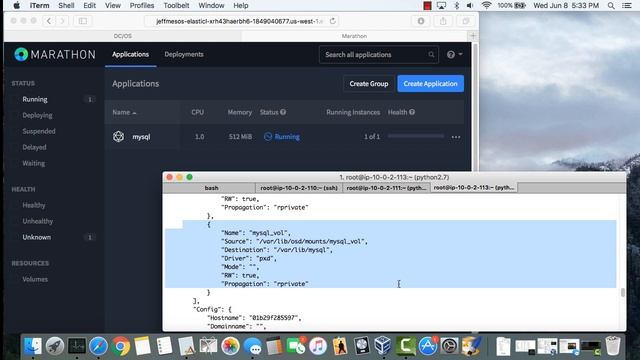
Task: Select the root@ip-10-0-2-111 iTerm tab
Action: (x=386, y=188)
